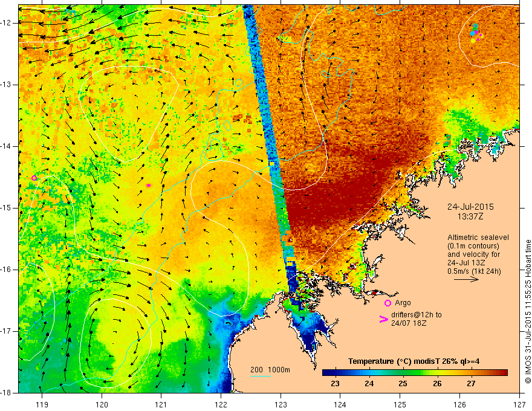
Task: Click the colorbar tick label '26'
Action: pyautogui.click(x=437, y=384)
